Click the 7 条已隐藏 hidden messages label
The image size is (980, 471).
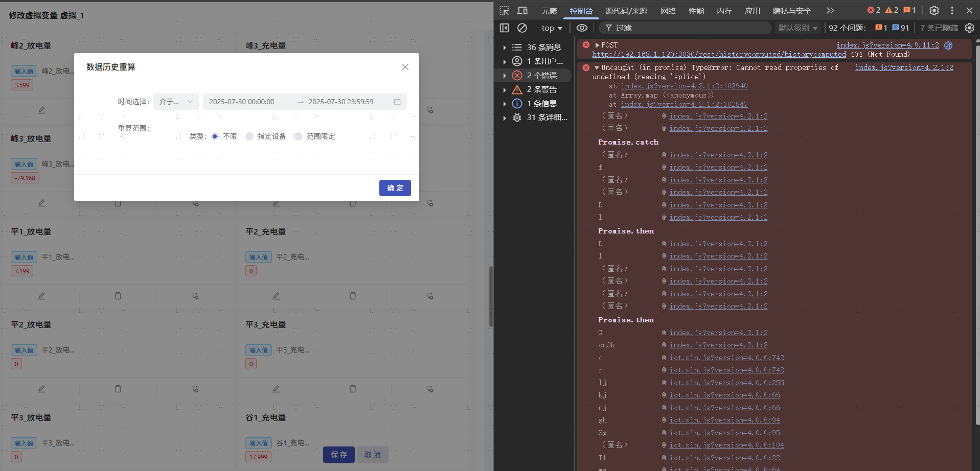coord(939,28)
